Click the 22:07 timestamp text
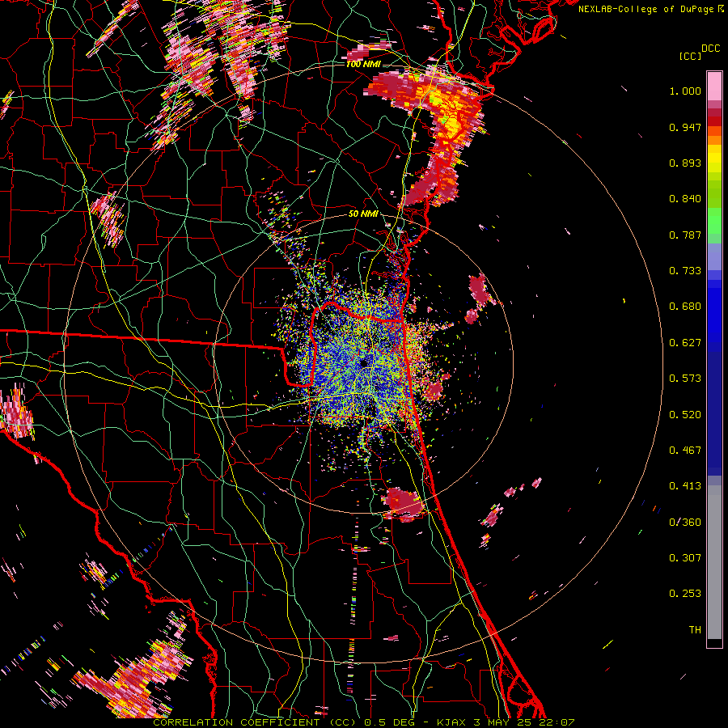728x728 pixels. [x=557, y=722]
